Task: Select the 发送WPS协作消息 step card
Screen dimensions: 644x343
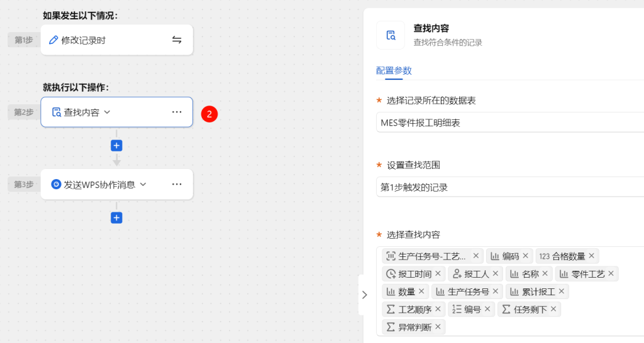Action: pos(116,184)
